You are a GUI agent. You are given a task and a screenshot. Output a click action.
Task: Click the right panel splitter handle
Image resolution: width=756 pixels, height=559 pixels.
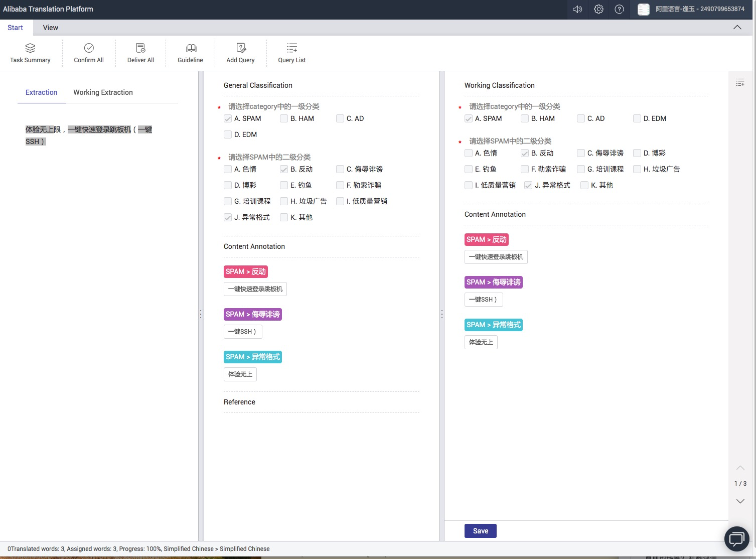(441, 314)
